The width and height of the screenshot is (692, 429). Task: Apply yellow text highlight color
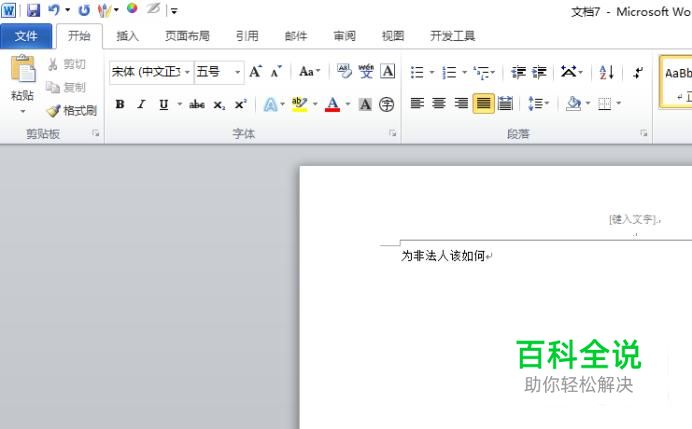click(x=300, y=105)
